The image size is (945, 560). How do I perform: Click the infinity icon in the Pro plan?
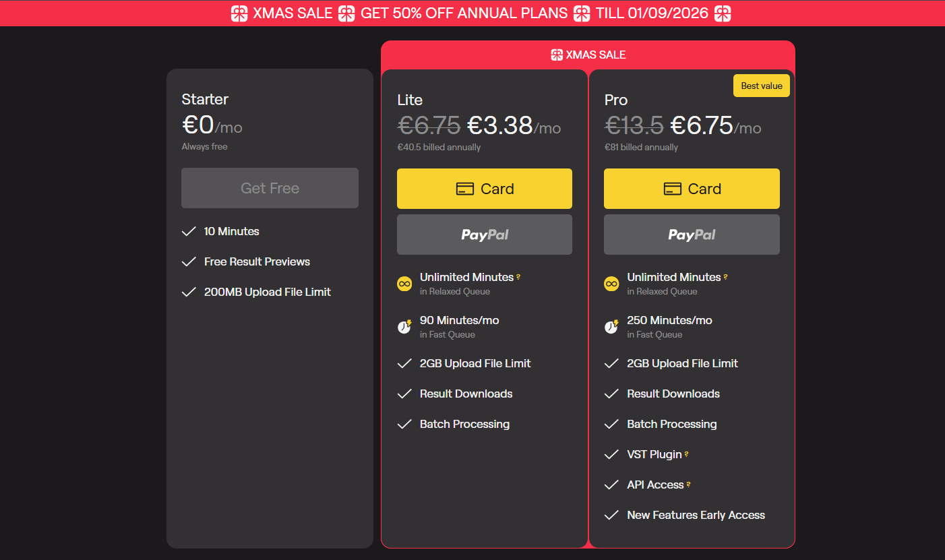click(x=611, y=284)
